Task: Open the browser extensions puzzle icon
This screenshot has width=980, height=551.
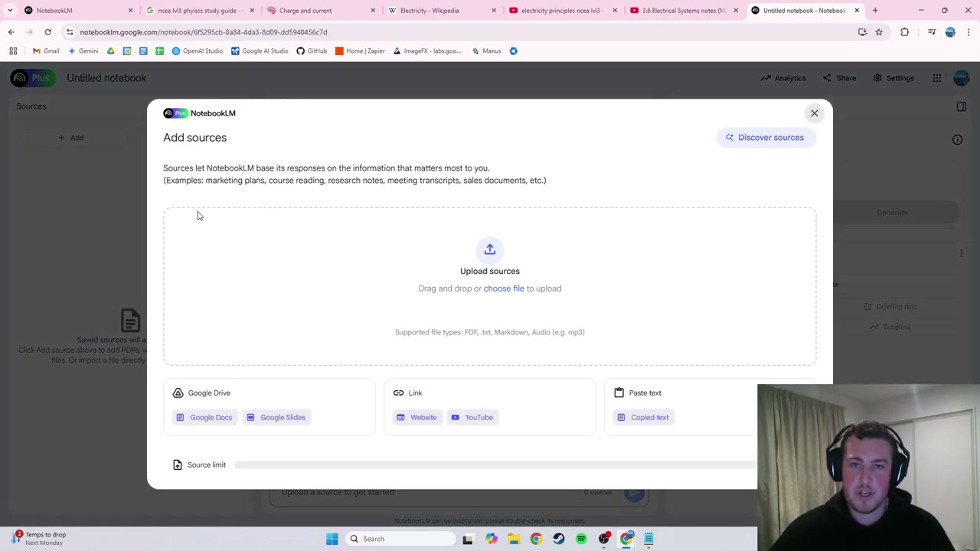Action: pos(905,32)
